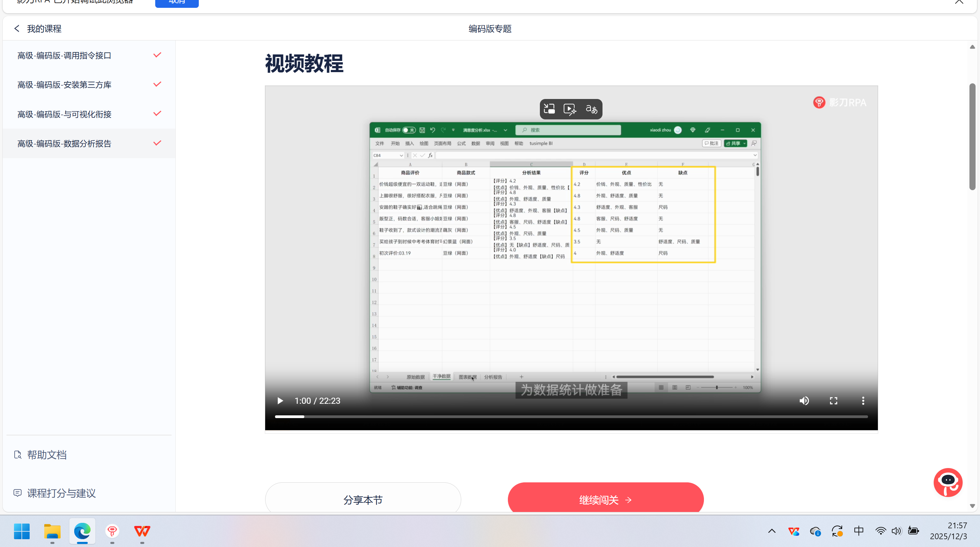Play the video tutorial
This screenshot has height=547, width=980.
[280, 401]
